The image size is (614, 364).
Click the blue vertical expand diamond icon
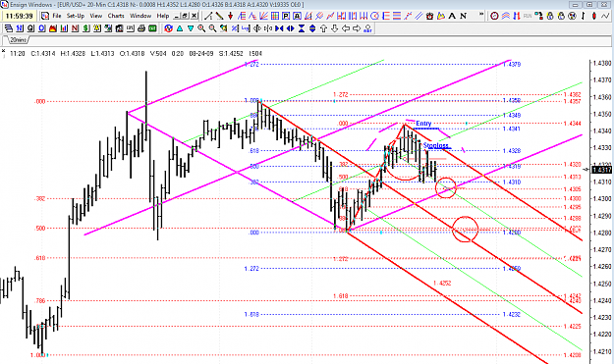coord(312,28)
